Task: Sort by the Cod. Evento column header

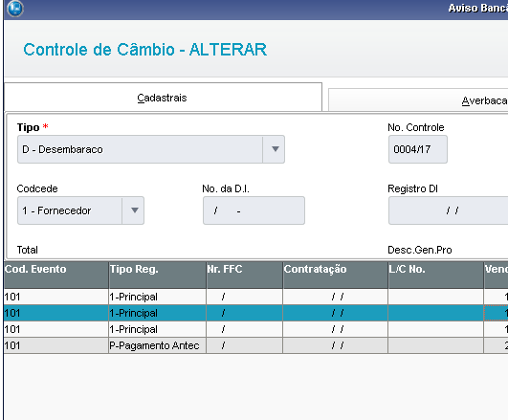Action: pyautogui.click(x=56, y=275)
